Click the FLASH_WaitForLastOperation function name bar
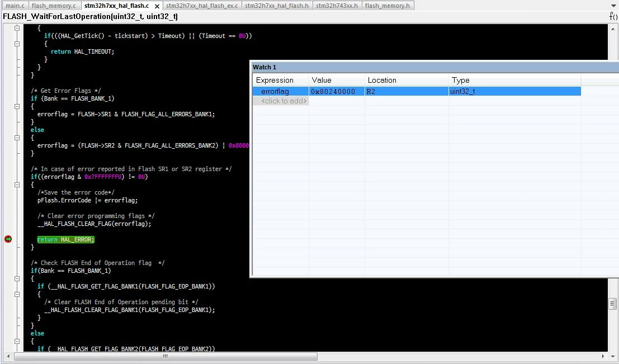 point(91,16)
